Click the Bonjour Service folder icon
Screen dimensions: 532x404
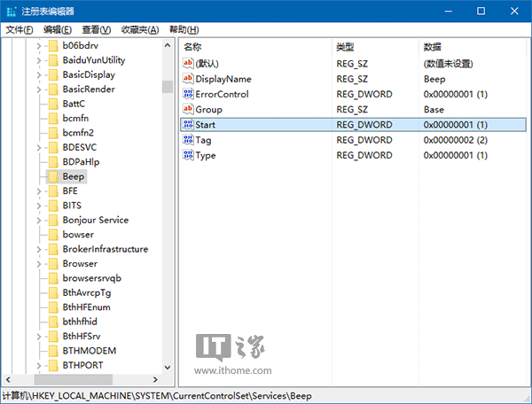[53, 221]
